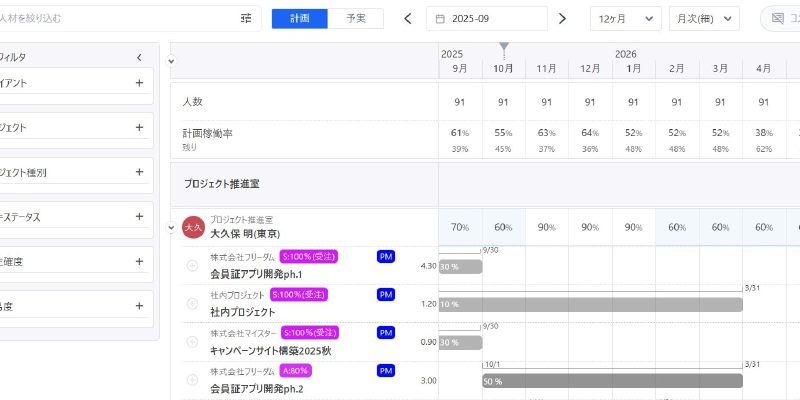
Task: Click the S:100%(受注) tag on 社内プロジェクト
Action: [x=301, y=295]
